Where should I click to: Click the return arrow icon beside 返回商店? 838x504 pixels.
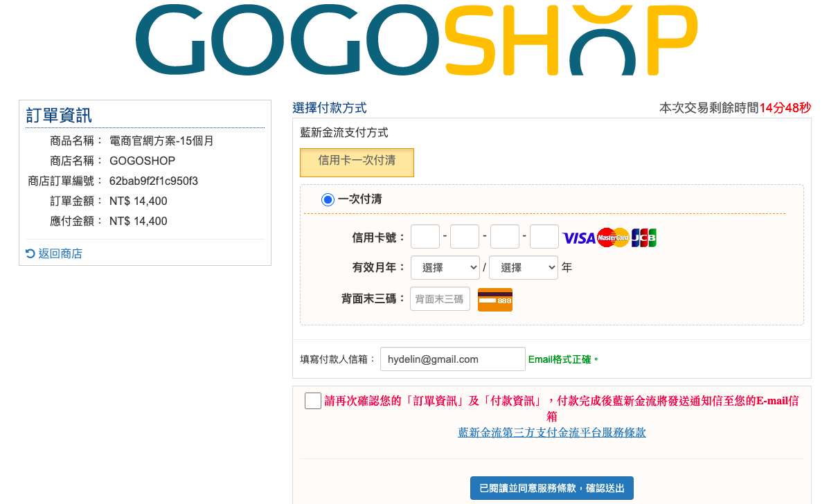(x=30, y=253)
